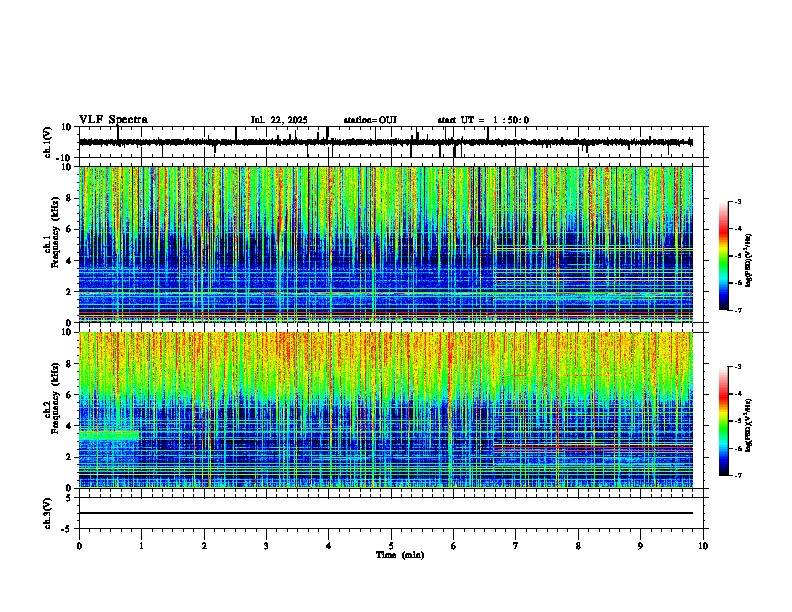Click the '6' kHz tick on the ch.2 spectrogram

(69, 395)
